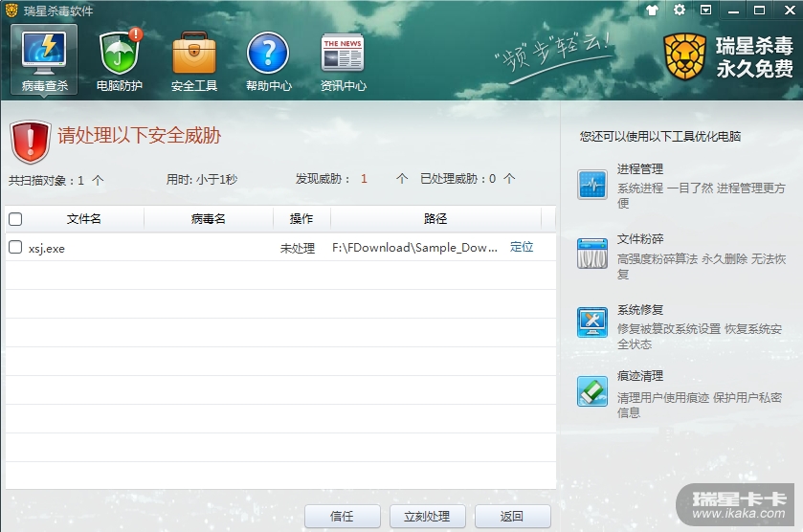Maximize the Rising antivirus window
Image resolution: width=803 pixels, height=532 pixels.
760,10
